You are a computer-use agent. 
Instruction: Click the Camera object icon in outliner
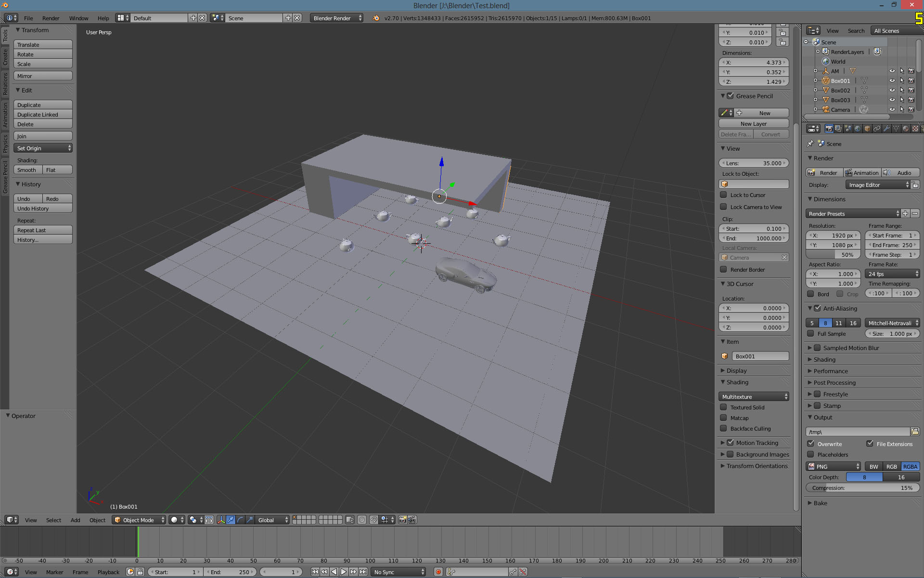click(x=826, y=110)
